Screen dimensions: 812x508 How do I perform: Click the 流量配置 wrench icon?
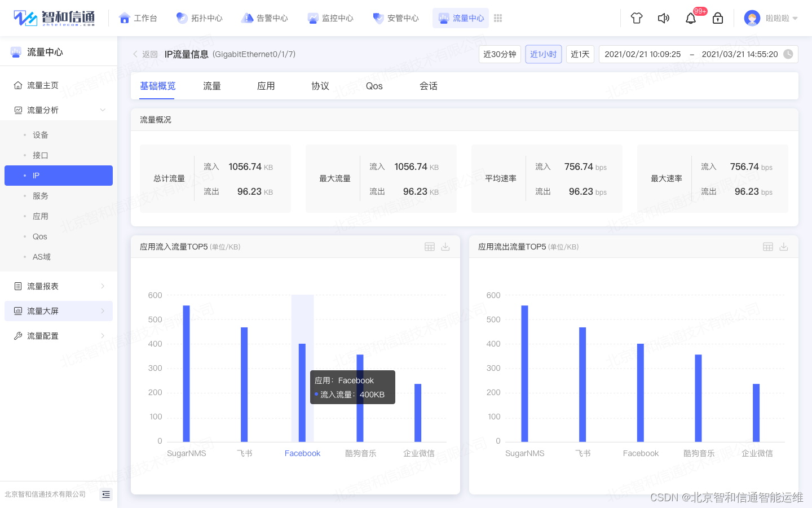click(18, 336)
